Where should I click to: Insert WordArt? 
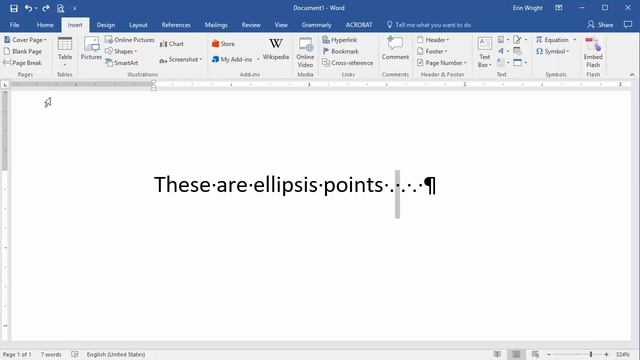(503, 51)
